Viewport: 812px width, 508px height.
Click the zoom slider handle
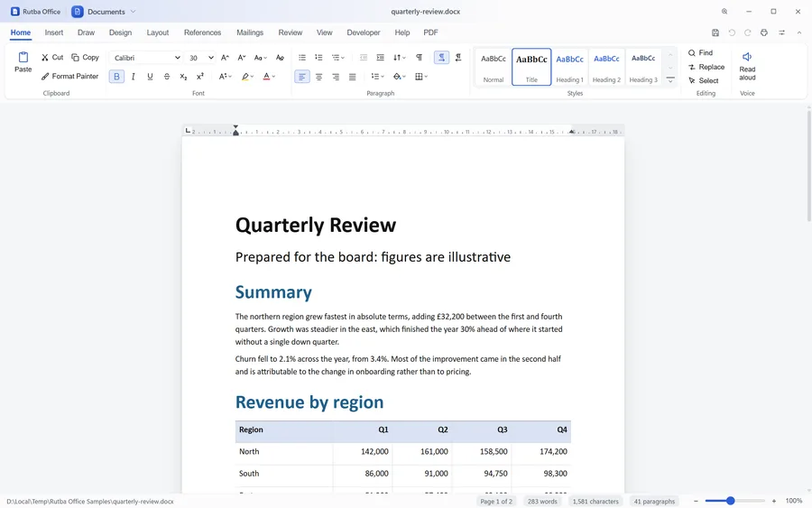(730, 501)
